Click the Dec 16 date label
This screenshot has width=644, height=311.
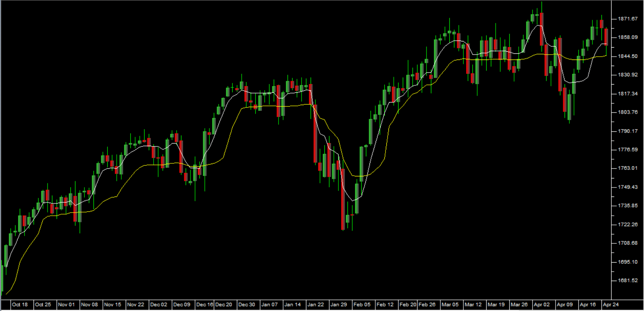tap(205, 304)
